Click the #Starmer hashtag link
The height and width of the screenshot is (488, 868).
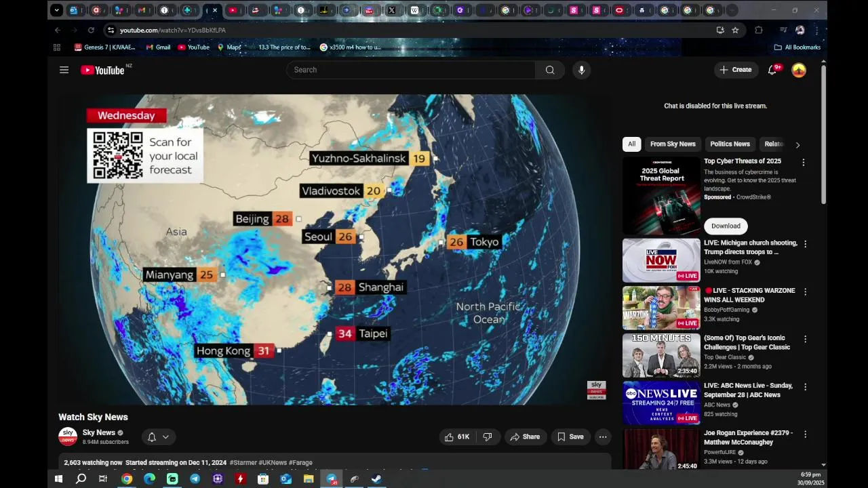pos(243,463)
